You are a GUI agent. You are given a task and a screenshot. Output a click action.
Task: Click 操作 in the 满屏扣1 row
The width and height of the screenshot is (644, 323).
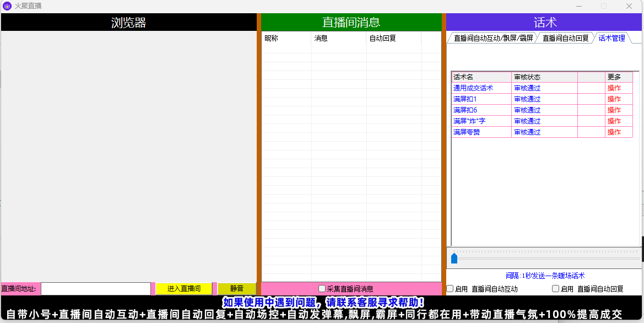pyautogui.click(x=614, y=99)
